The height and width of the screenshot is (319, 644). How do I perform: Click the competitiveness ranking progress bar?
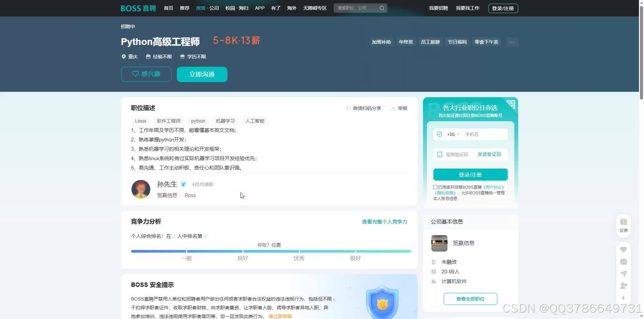click(x=271, y=251)
